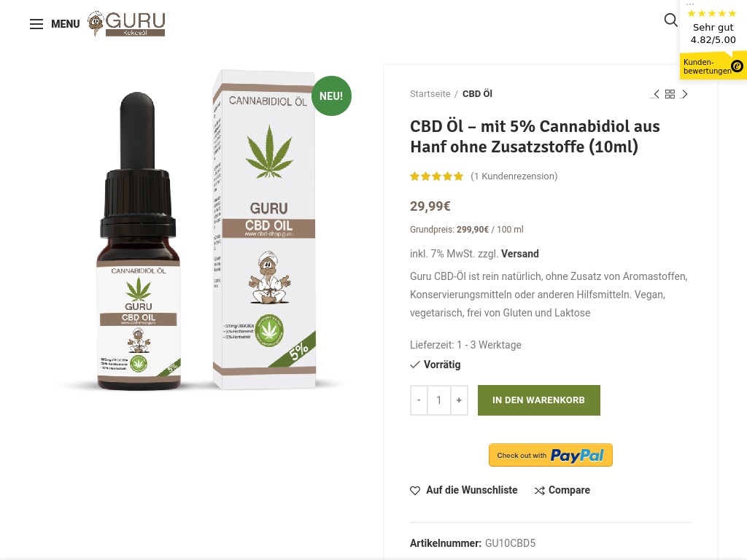Open the hamburger MENU icon

pos(36,24)
